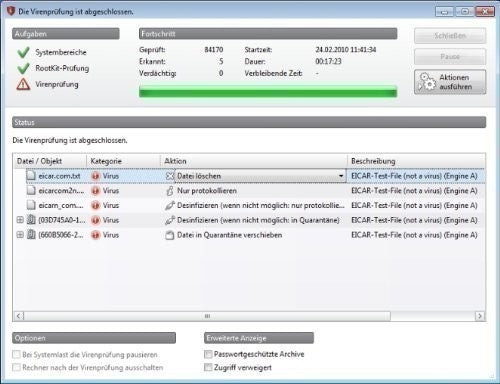Select the eicarcom2n... file name

click(61, 191)
